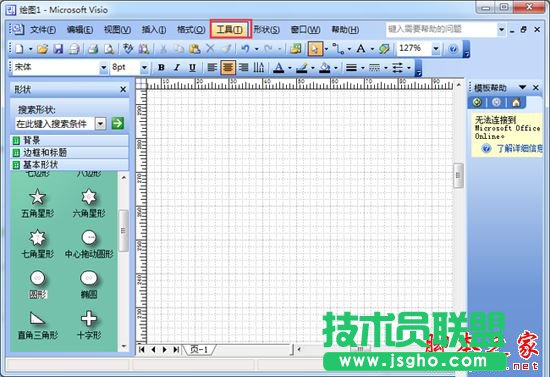This screenshot has height=377, width=550.
Task: Open the 边框和标题 stencil
Action: pyautogui.click(x=69, y=153)
